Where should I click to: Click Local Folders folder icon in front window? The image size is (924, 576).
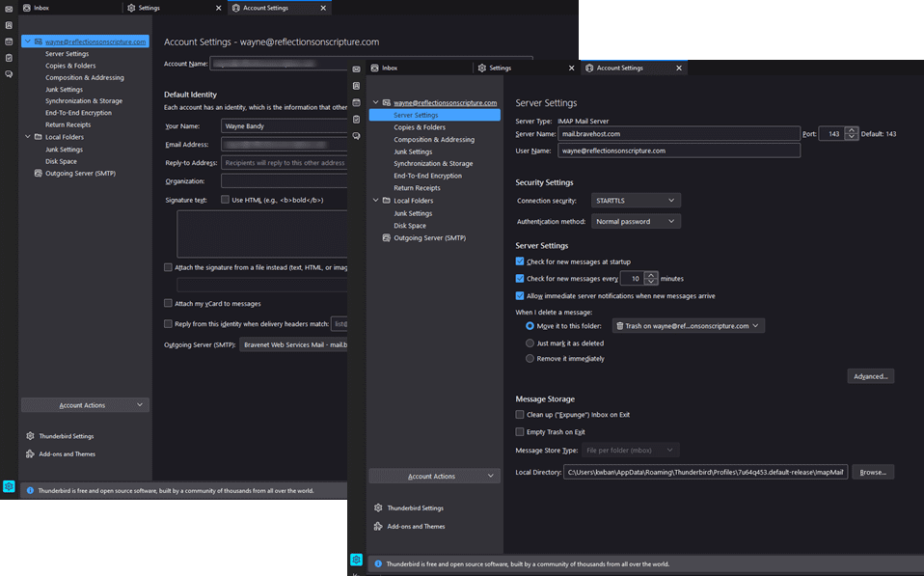(387, 201)
